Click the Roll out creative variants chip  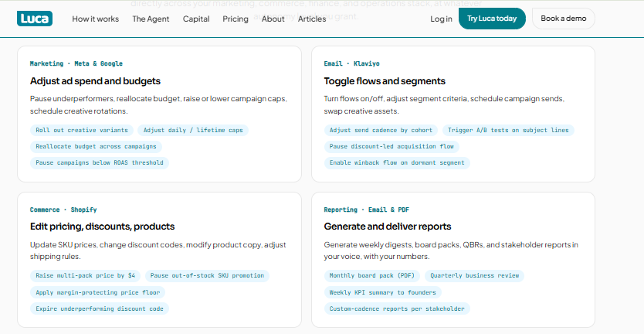point(82,131)
